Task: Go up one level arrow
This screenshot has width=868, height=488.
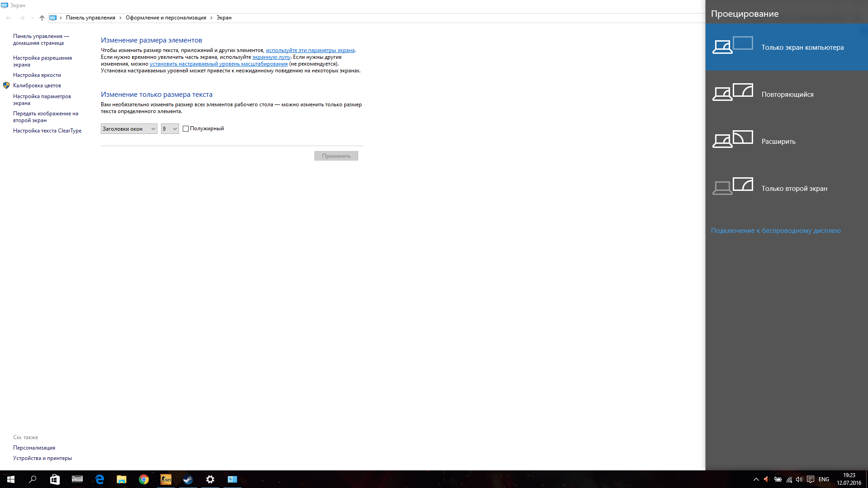Action: point(42,18)
